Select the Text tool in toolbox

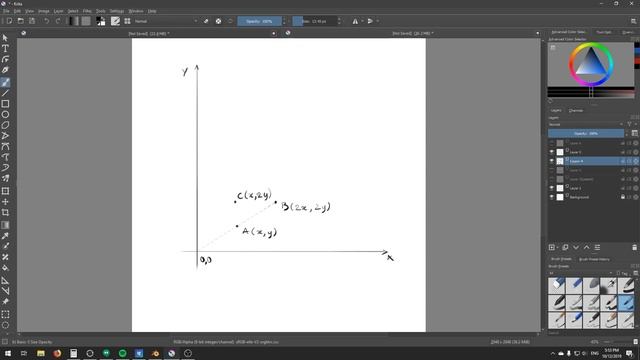click(5, 49)
